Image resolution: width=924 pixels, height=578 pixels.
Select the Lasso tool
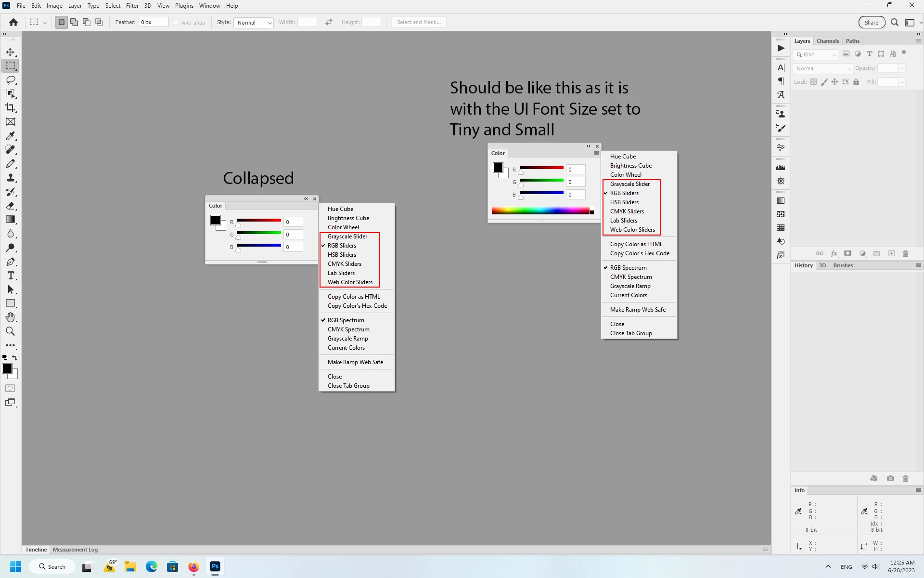(10, 80)
